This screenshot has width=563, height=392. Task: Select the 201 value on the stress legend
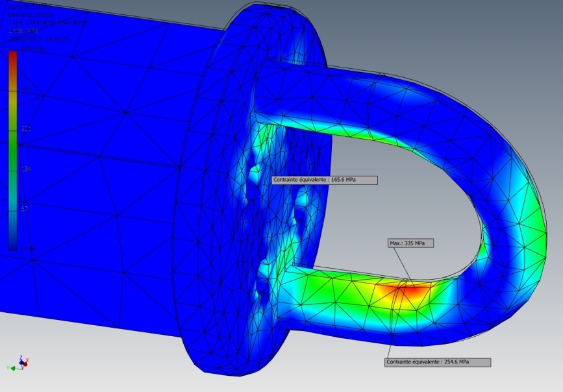[x=27, y=129]
